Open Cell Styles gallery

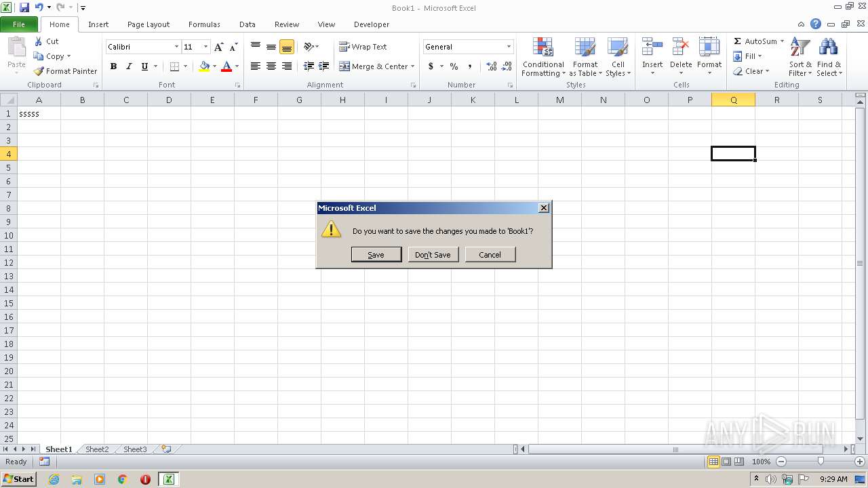618,57
